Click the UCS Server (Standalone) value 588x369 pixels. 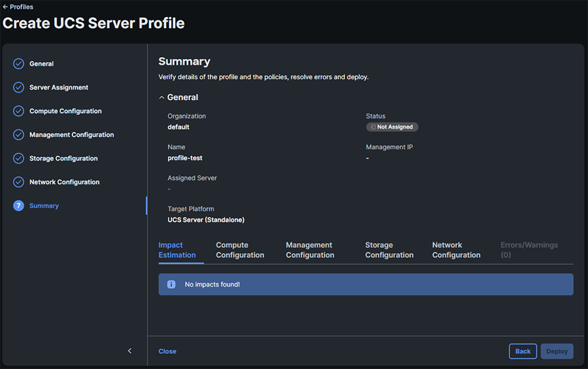[206, 220]
